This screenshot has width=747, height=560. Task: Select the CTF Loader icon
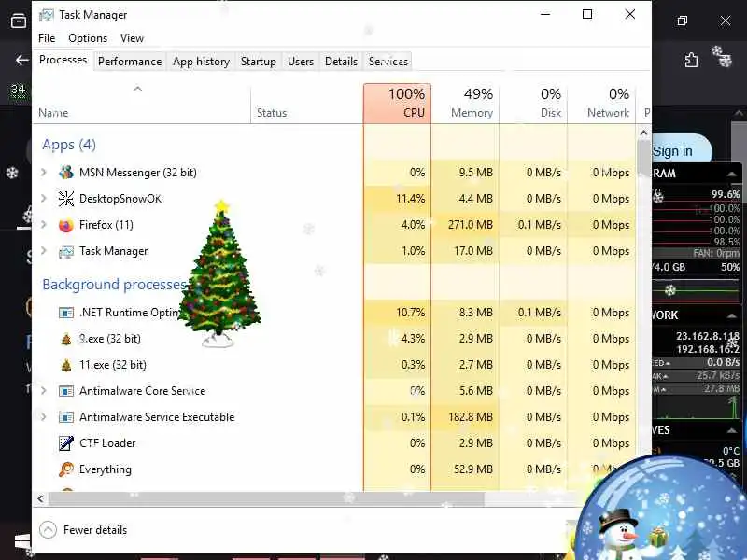(x=65, y=443)
